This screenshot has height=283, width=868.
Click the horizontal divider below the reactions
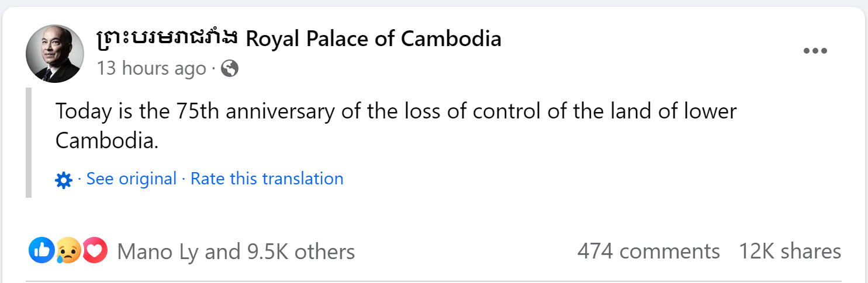pyautogui.click(x=434, y=281)
